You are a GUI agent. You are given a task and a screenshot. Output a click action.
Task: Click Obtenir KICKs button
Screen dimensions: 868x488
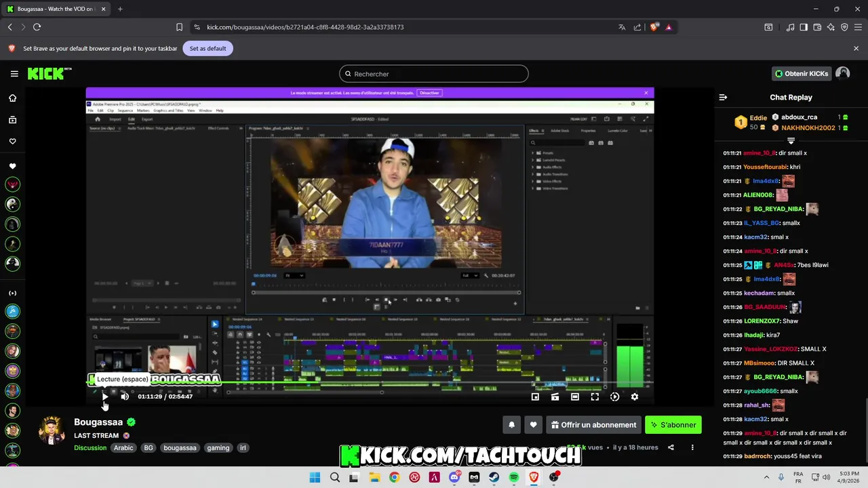click(802, 74)
